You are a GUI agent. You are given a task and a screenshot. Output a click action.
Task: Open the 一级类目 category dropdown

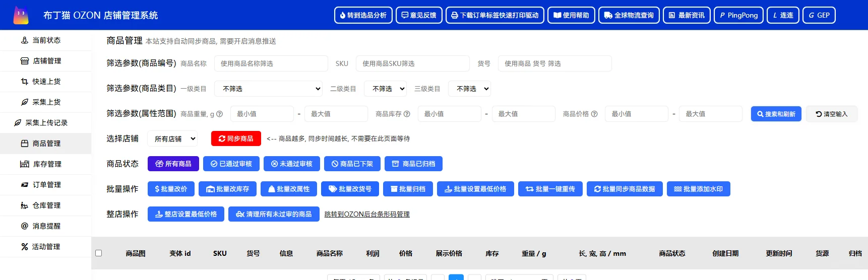click(269, 89)
